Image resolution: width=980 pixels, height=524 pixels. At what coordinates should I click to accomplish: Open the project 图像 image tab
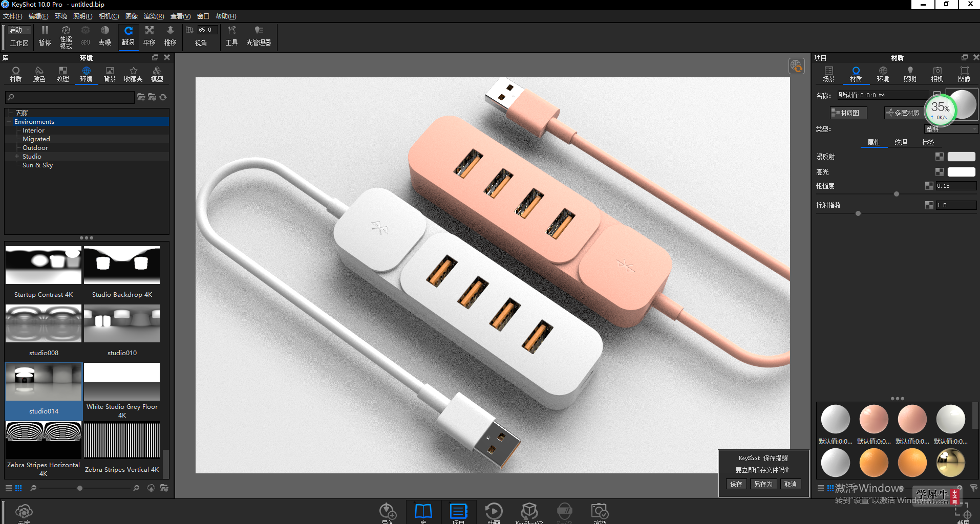tap(964, 74)
